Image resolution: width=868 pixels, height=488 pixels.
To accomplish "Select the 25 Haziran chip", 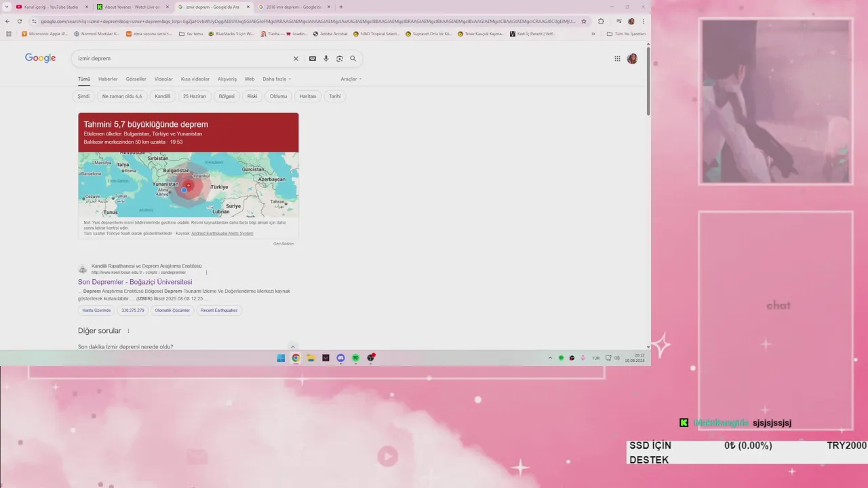I will [x=195, y=96].
